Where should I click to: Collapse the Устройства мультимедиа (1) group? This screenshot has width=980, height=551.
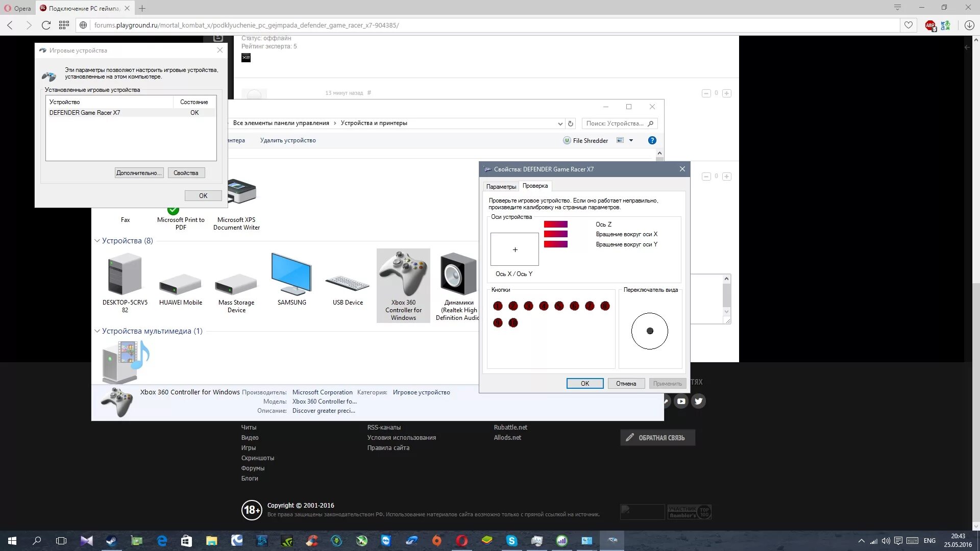click(97, 331)
